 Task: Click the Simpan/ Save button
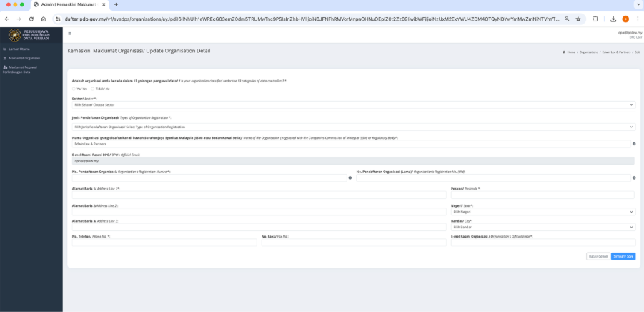click(623, 256)
